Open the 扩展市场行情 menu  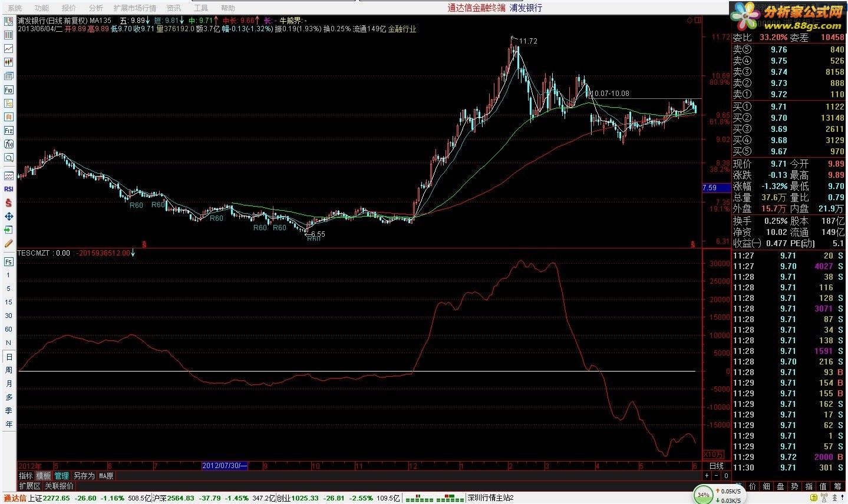(135, 8)
